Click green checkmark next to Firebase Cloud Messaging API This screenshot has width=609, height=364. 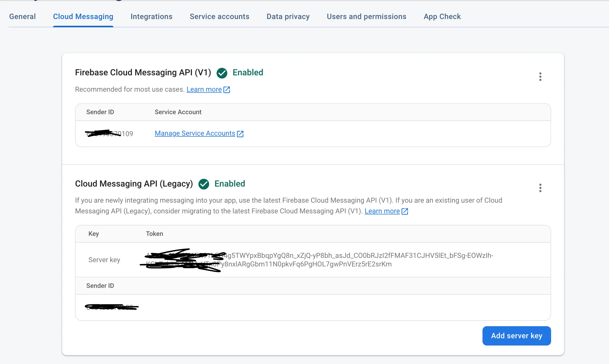[222, 73]
